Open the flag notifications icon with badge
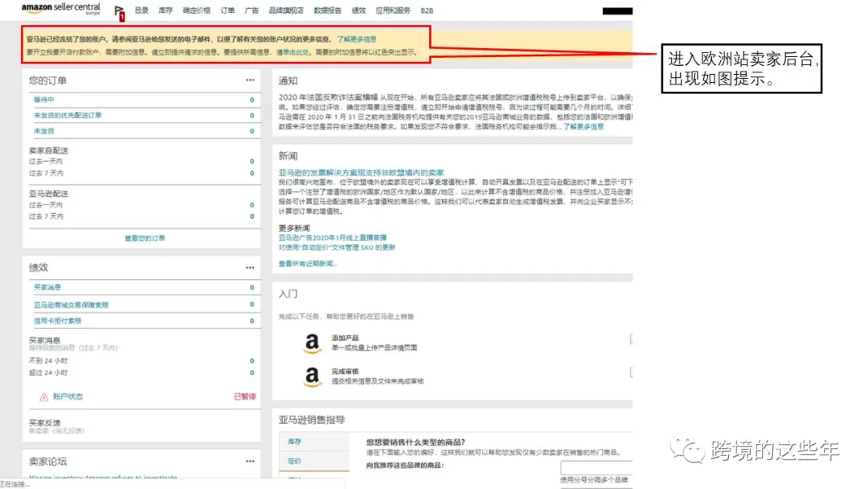The image size is (868, 489). [x=119, y=12]
